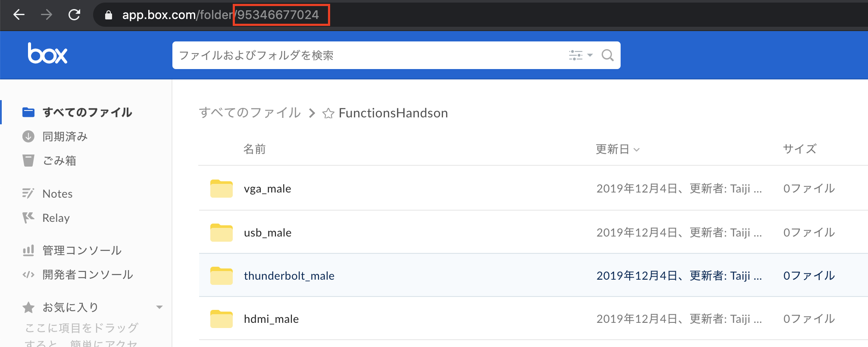
Task: Click the trash can icon
Action: pos(28,161)
